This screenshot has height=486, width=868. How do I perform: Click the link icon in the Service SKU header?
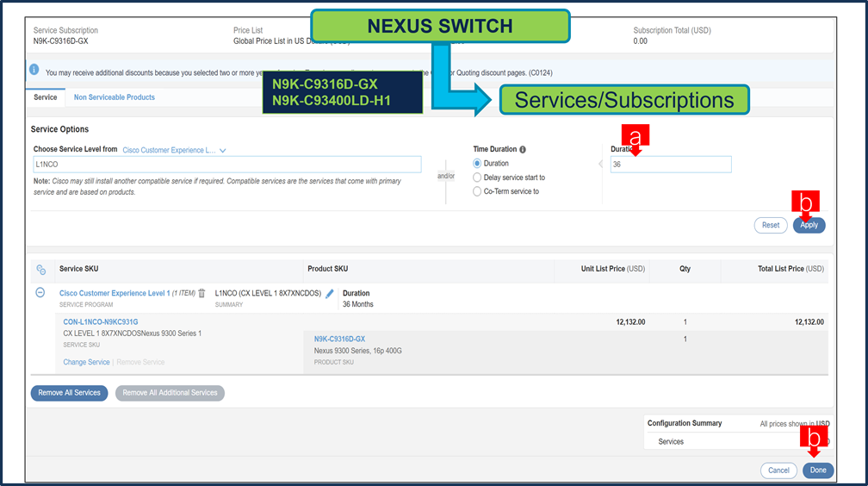[41, 270]
